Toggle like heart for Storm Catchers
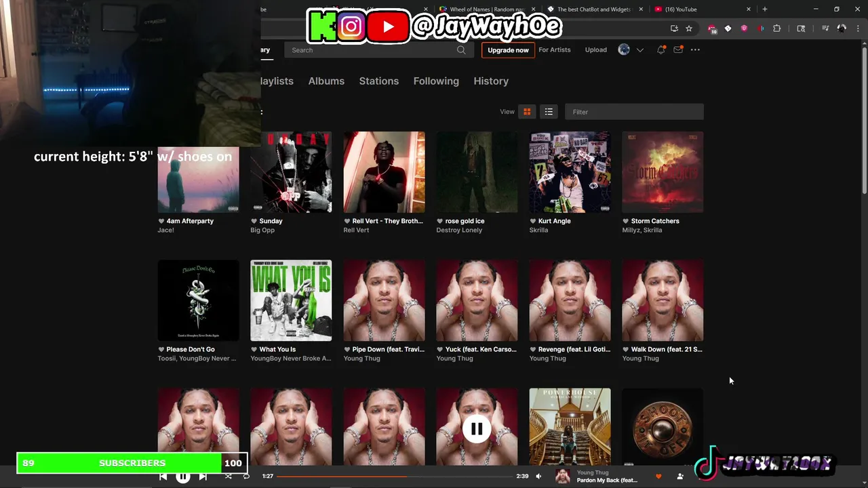 pos(626,221)
